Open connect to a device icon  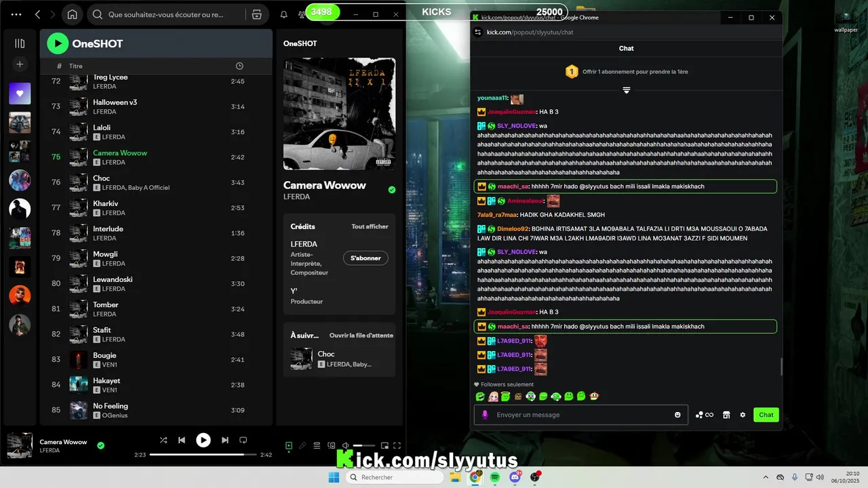tap(332, 445)
